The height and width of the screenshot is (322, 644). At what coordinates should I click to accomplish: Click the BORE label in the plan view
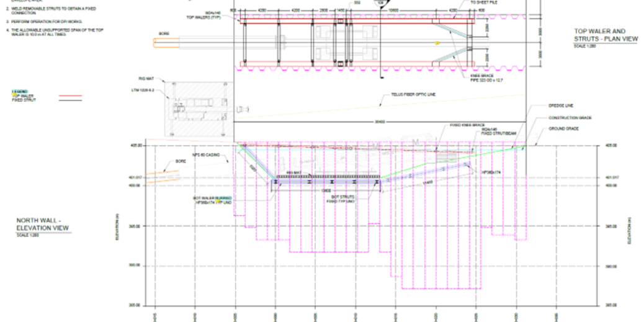click(x=164, y=34)
